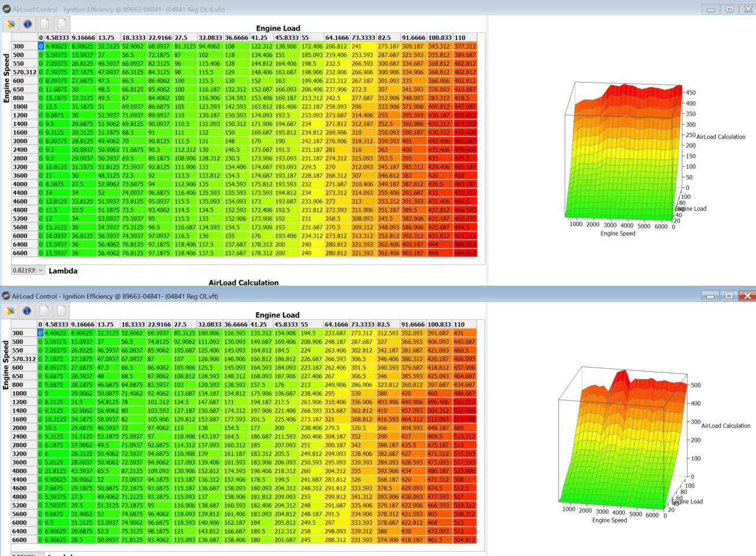
Task: Select cell 484.812 in top window row 6600
Action: pyautogui.click(x=465, y=253)
